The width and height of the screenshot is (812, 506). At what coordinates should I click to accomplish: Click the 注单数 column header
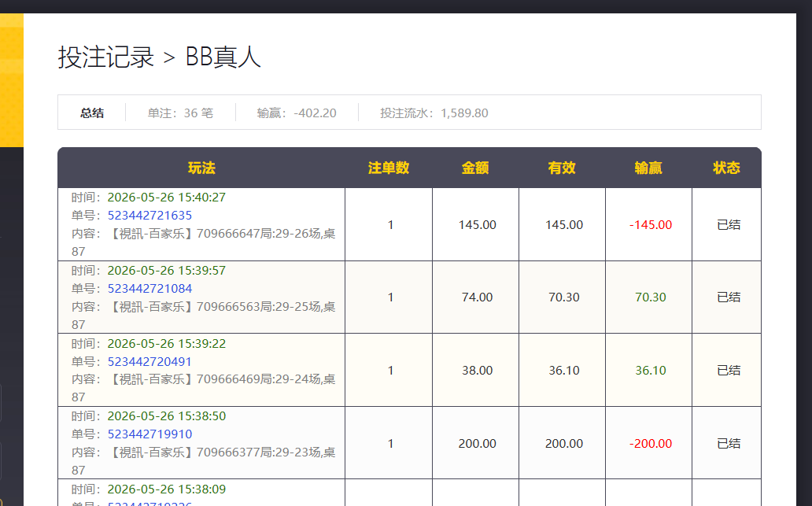pos(389,168)
